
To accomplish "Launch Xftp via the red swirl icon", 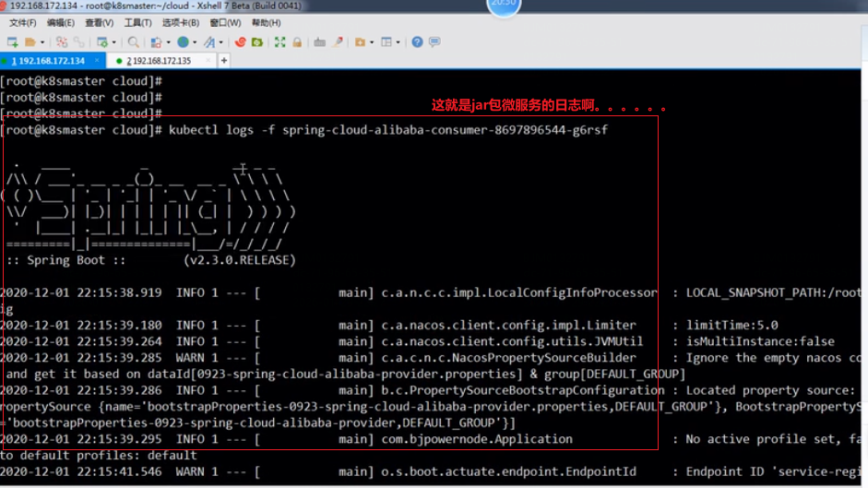I will coord(240,42).
